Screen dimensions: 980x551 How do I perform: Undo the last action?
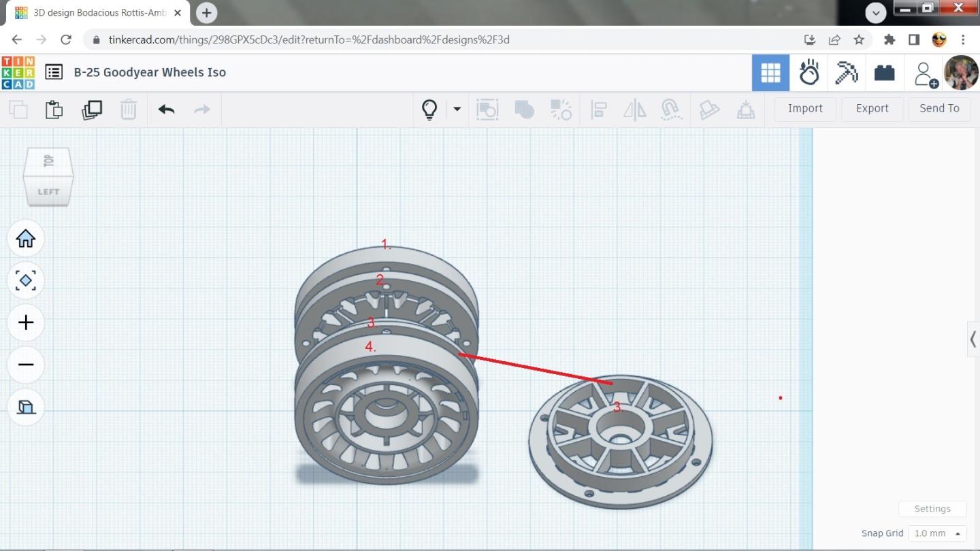[166, 110]
